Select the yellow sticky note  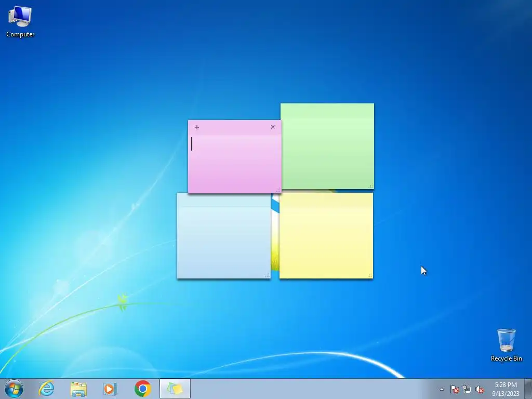(326, 235)
